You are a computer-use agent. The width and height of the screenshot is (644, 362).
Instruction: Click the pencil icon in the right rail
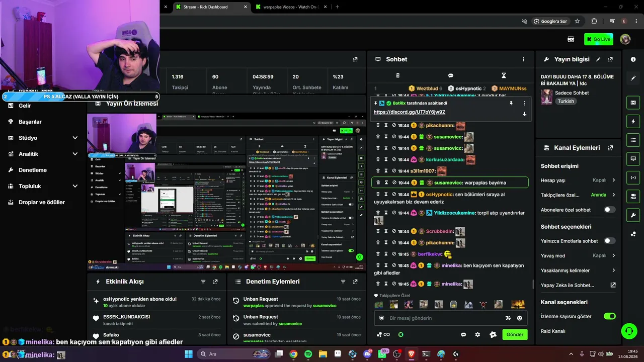633,78
